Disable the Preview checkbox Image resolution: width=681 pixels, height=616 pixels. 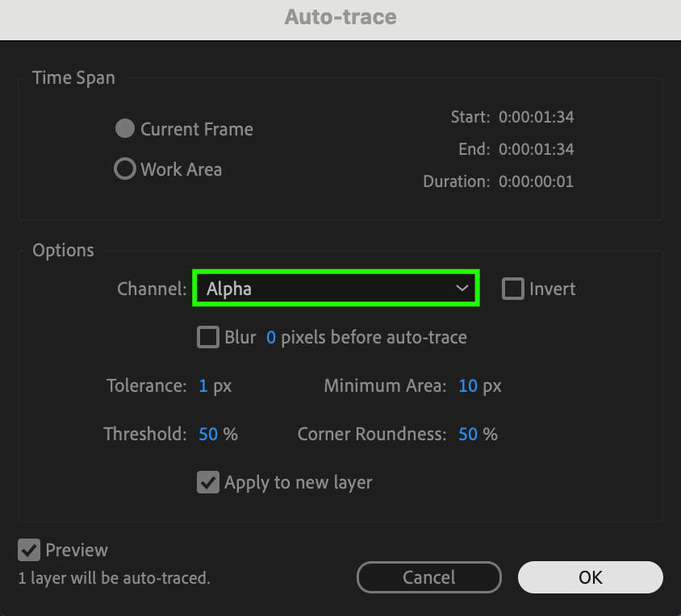click(29, 551)
